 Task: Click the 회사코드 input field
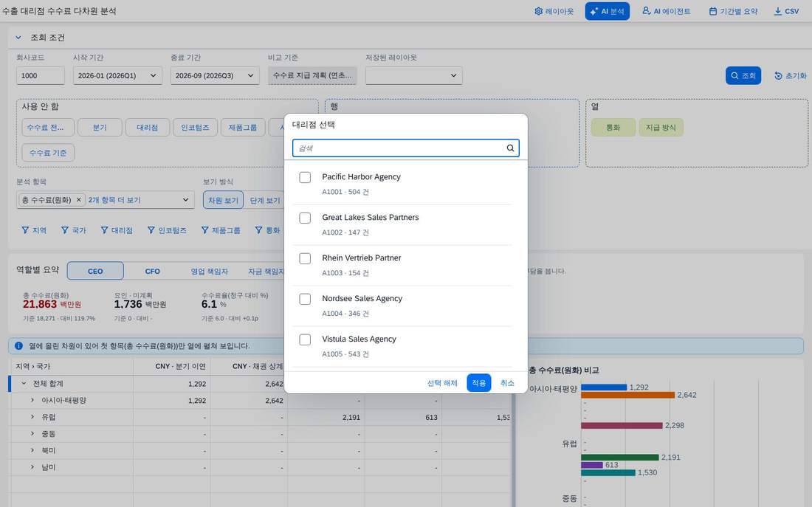[40, 75]
